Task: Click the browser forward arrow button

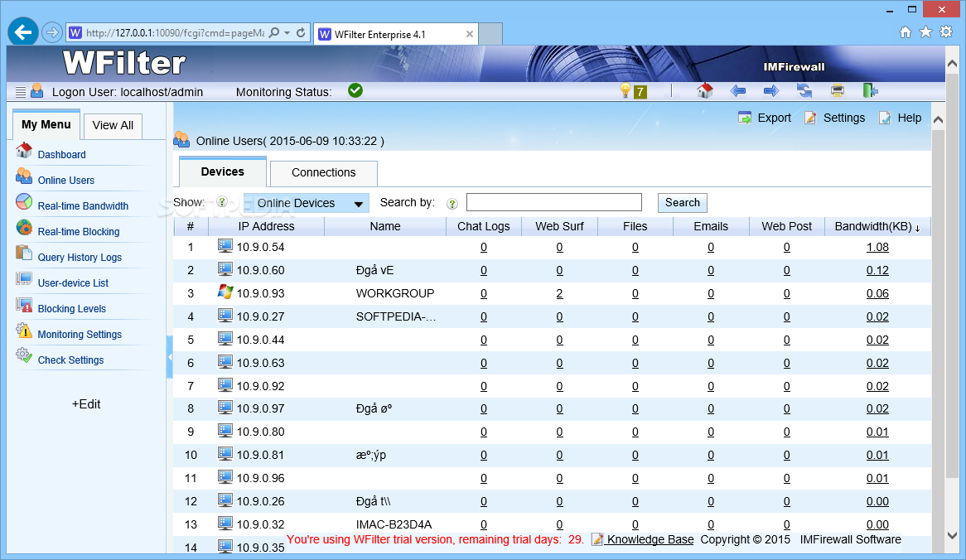Action: [52, 32]
